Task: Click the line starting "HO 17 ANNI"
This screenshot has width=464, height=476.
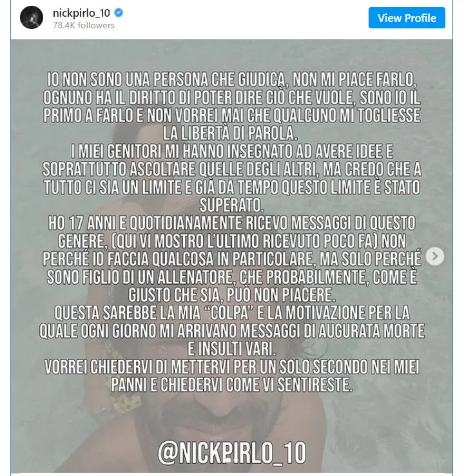Action: (232, 224)
